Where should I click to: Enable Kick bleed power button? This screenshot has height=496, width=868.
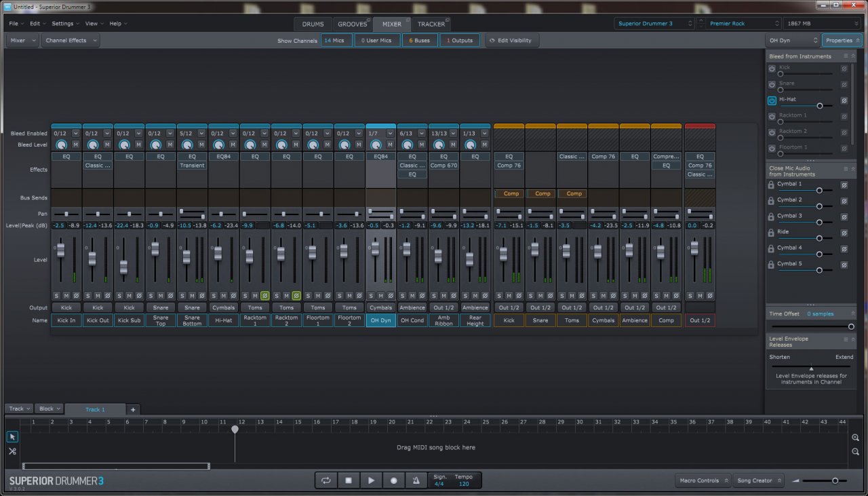[772, 69]
